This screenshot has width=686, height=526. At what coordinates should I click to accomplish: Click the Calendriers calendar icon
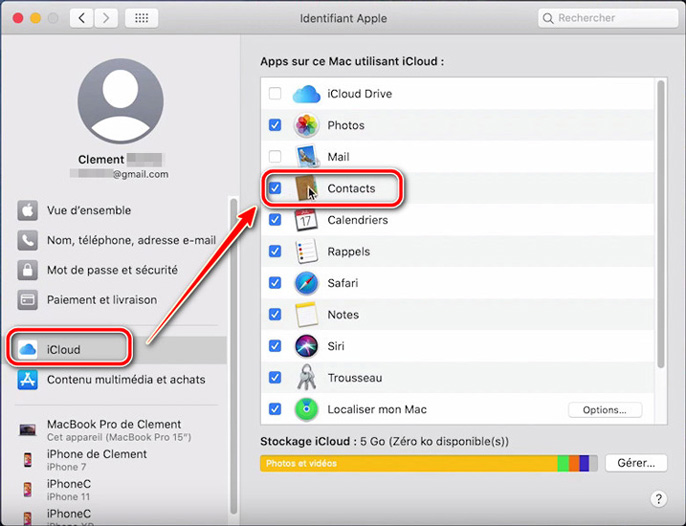click(x=306, y=220)
